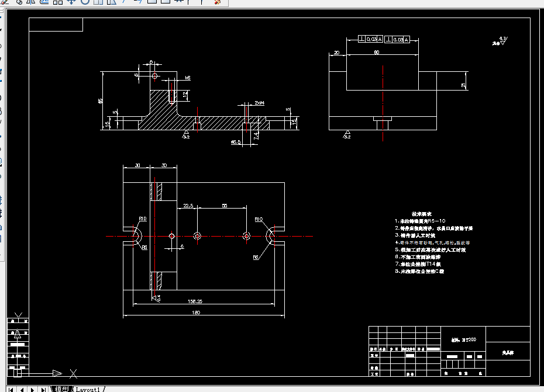Select the Erase tool in the Modify toolbar
This screenshot has height=392, width=544.
4,2
